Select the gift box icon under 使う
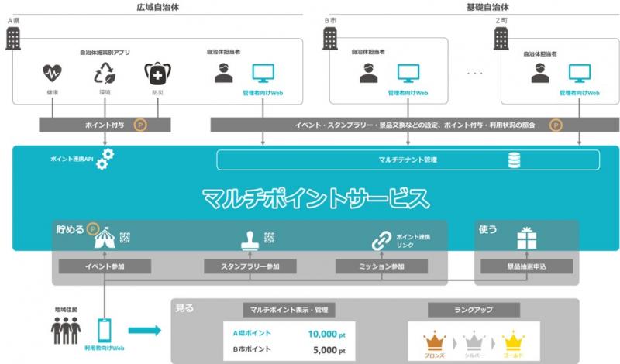Image resolution: width=620 pixels, height=364 pixels. click(x=527, y=238)
